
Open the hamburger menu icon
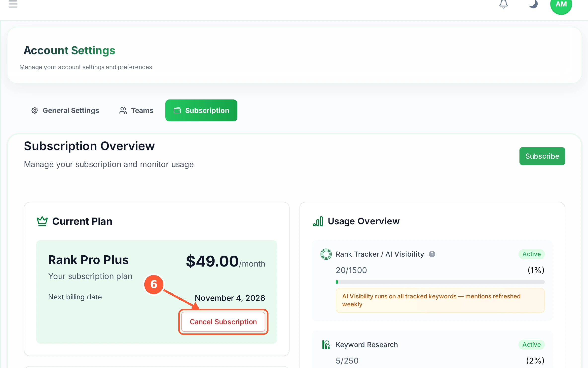click(13, 4)
